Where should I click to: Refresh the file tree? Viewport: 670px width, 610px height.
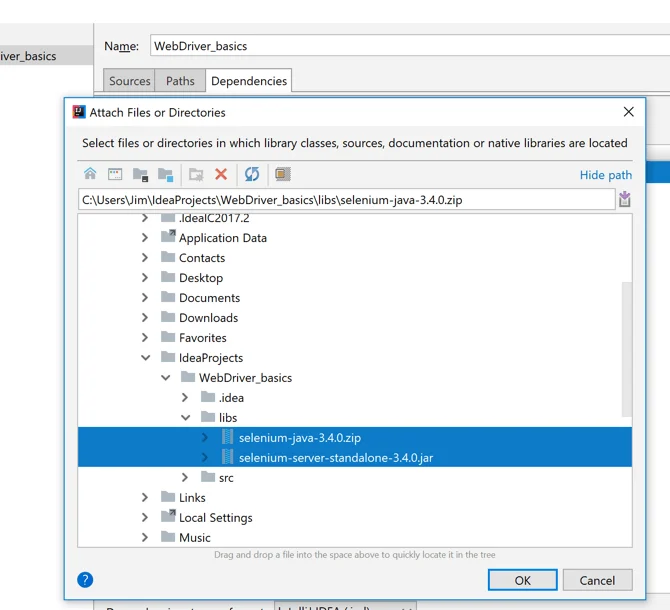(x=252, y=174)
